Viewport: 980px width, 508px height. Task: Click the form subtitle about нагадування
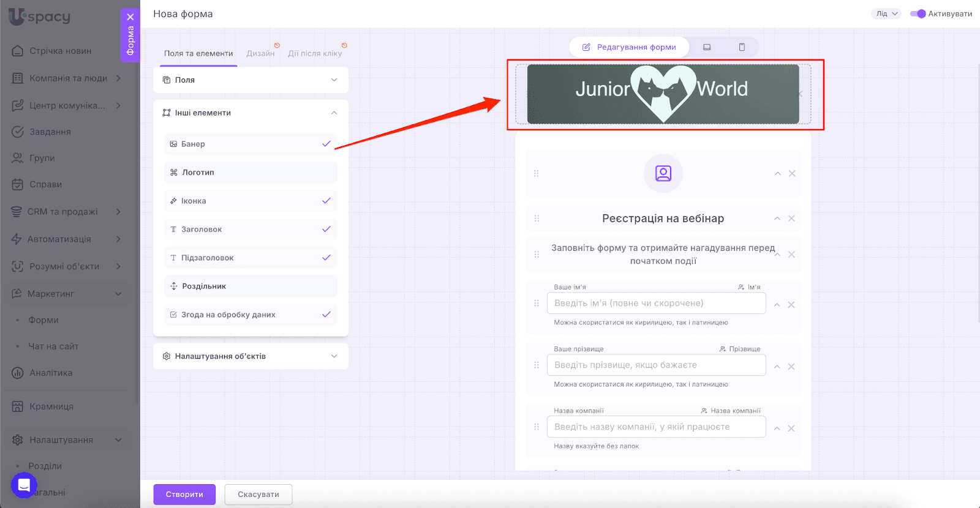coord(663,255)
